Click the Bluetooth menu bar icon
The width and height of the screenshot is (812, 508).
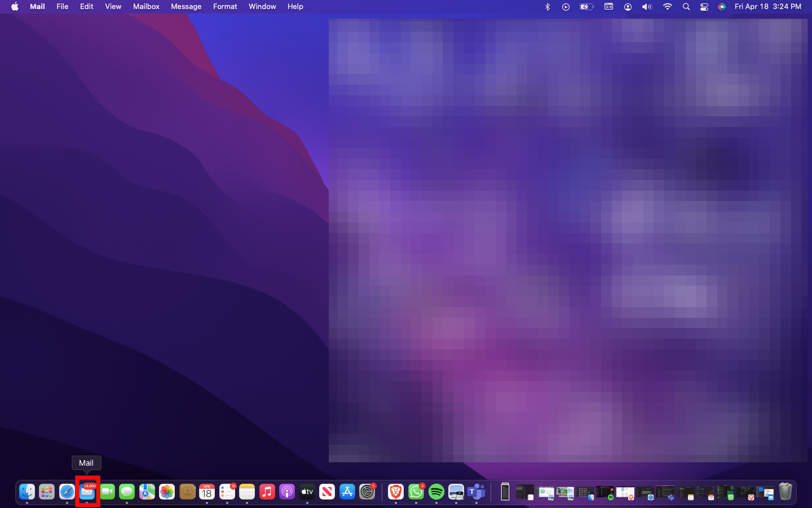click(547, 7)
